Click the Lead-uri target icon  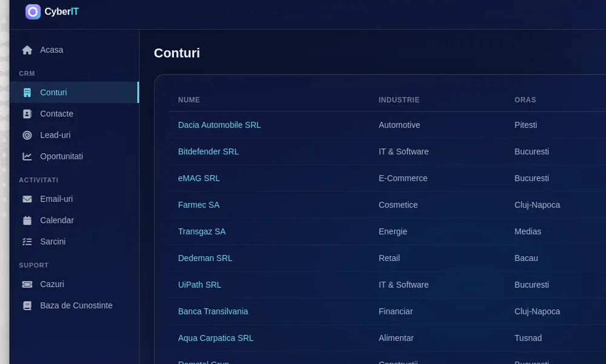pyautogui.click(x=27, y=135)
